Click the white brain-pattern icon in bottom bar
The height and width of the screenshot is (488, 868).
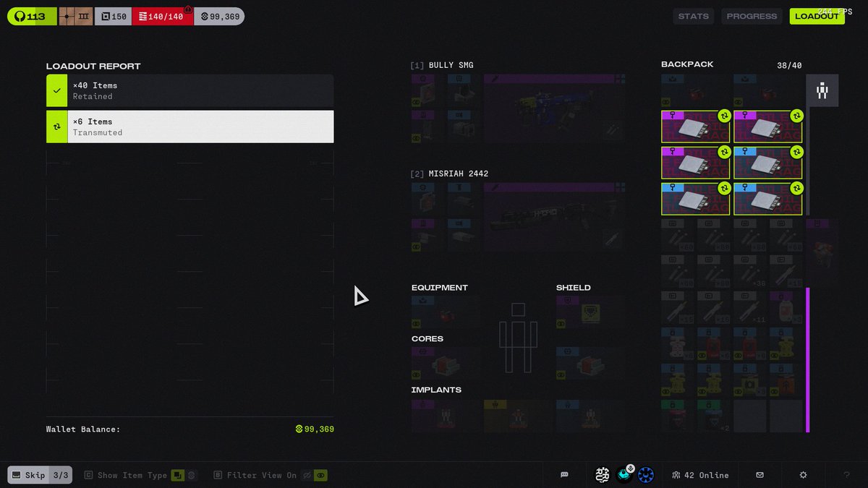pos(603,475)
